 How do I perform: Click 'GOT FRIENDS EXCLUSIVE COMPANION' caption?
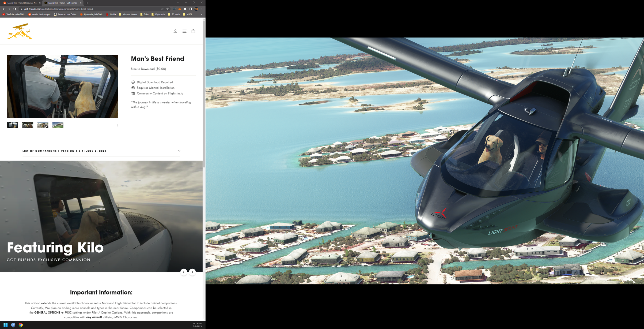[x=48, y=260]
